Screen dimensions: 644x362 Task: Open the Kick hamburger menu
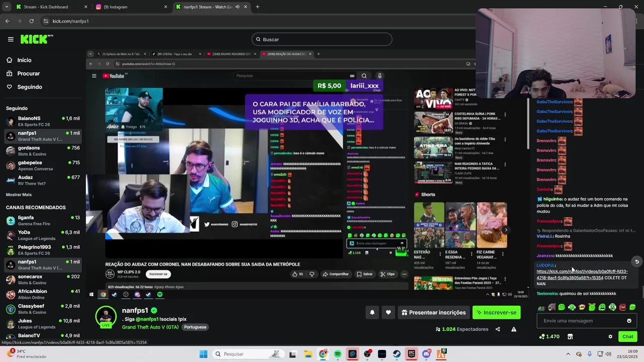(10, 39)
